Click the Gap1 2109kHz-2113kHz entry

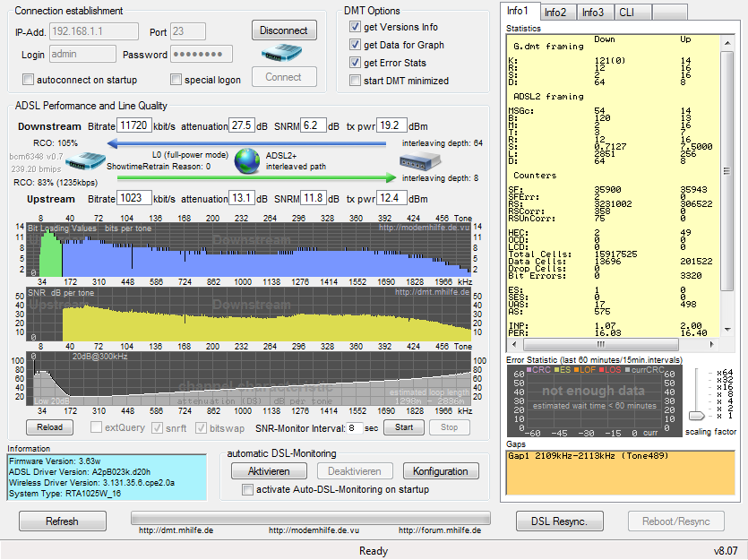tap(588, 456)
